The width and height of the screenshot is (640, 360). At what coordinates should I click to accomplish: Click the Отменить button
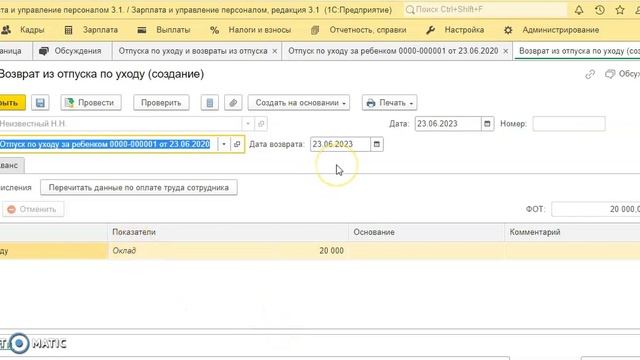(33, 209)
